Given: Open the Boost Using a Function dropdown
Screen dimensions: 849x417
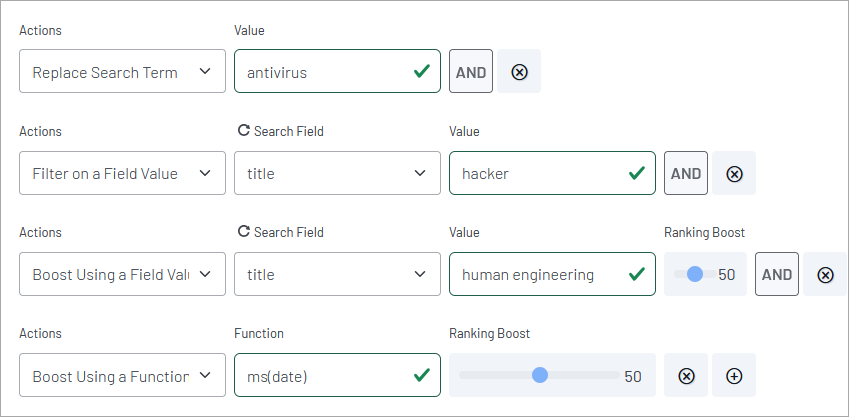Looking at the screenshot, I should tap(122, 375).
